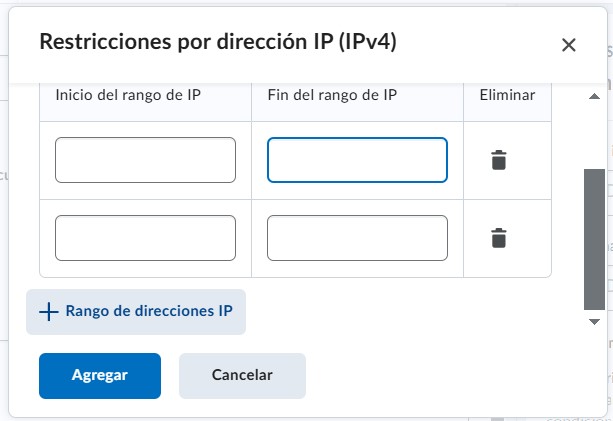Close the IP restrictions dialog

click(569, 44)
